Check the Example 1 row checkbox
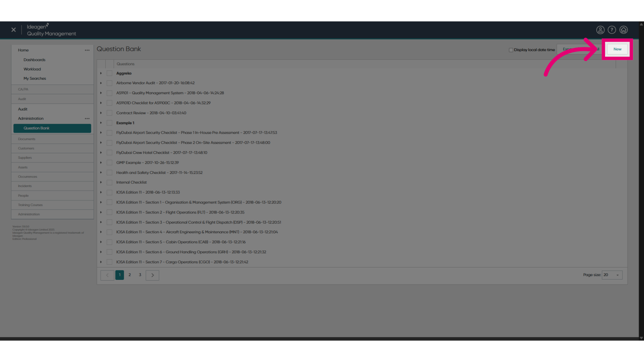Image resolution: width=644 pixels, height=362 pixels. point(109,123)
